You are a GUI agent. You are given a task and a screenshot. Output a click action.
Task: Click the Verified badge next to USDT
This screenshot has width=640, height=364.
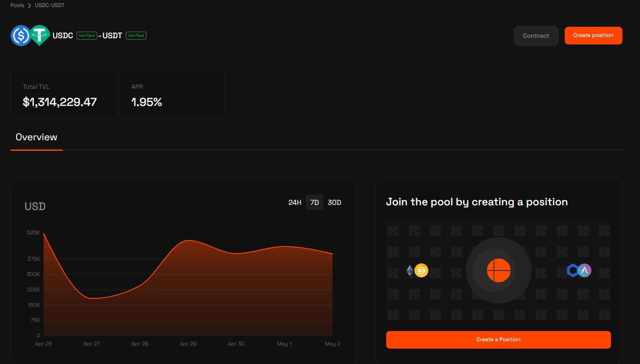coord(136,36)
